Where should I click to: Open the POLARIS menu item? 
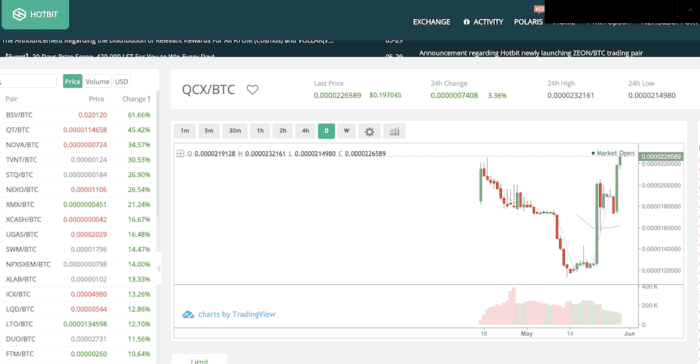click(x=528, y=22)
